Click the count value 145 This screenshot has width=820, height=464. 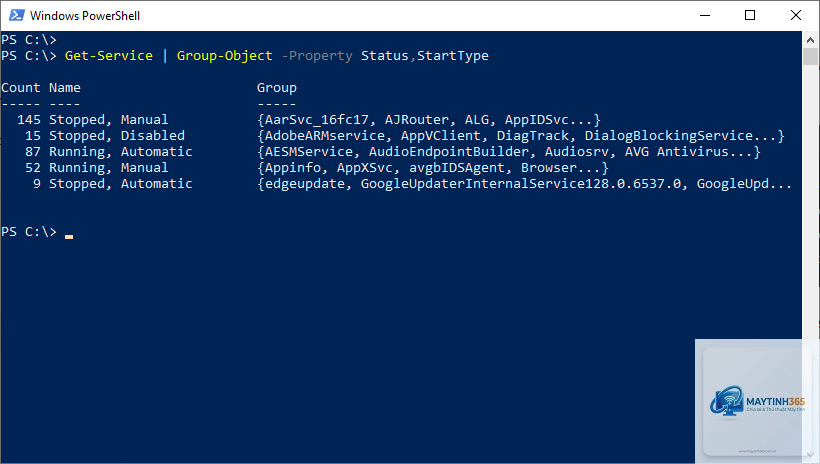point(29,120)
